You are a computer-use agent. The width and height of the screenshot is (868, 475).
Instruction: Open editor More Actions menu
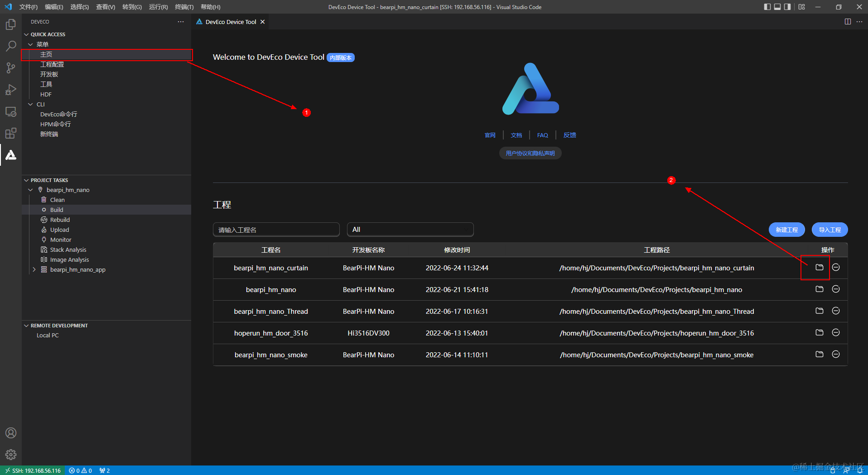859,22
